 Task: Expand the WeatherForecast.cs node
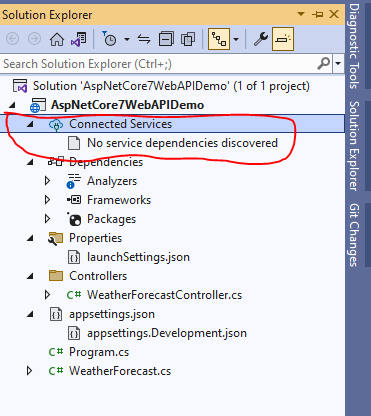click(29, 371)
